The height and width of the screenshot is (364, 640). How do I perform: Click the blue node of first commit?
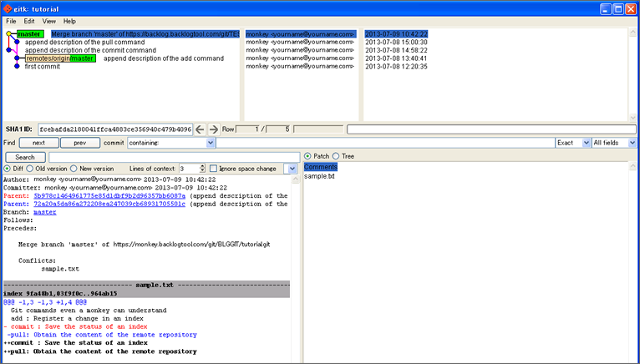click(16, 67)
